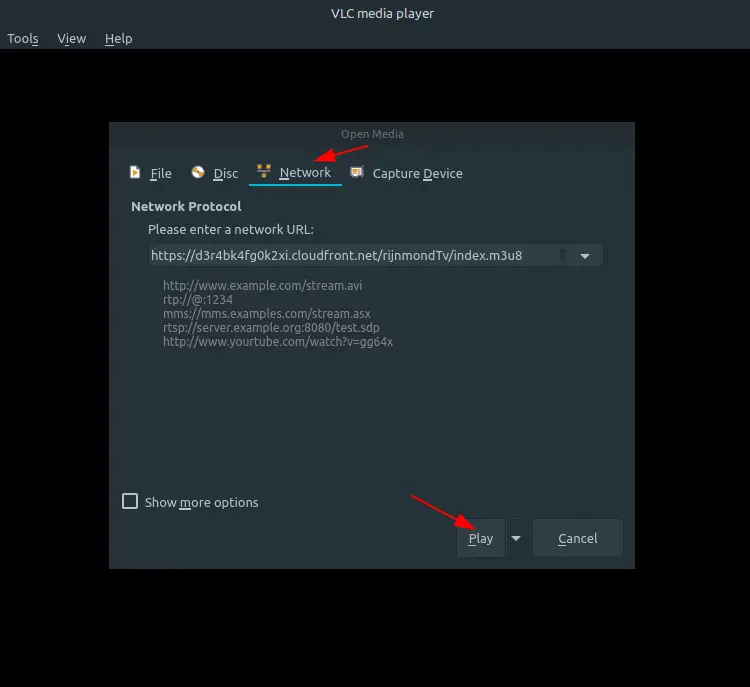
Task: Click the Open Media dialog title
Action: [x=372, y=134]
